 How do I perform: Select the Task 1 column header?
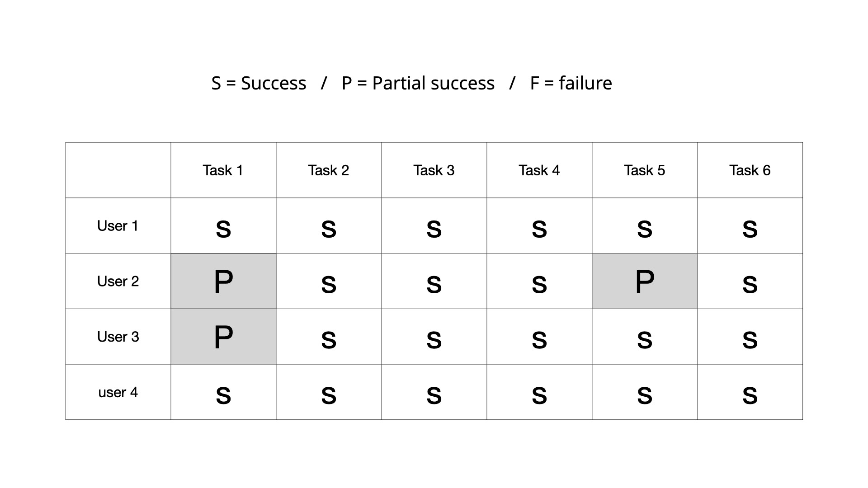[223, 170]
